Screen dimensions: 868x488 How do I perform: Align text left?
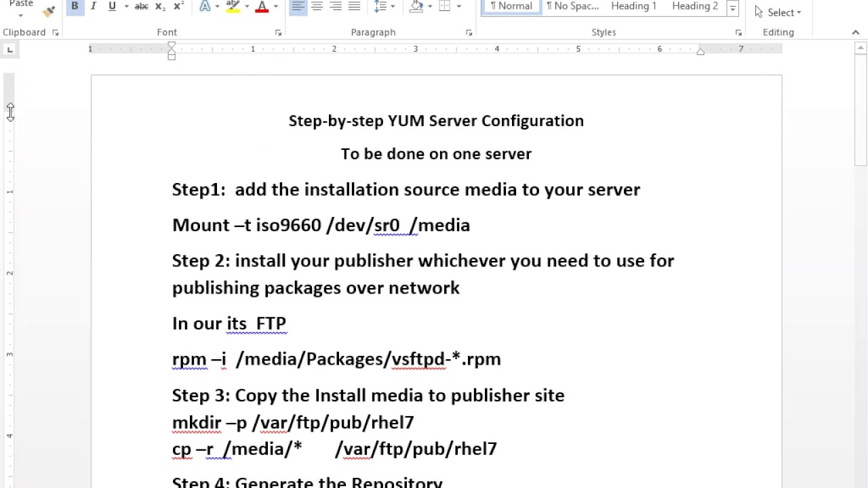coord(298,7)
